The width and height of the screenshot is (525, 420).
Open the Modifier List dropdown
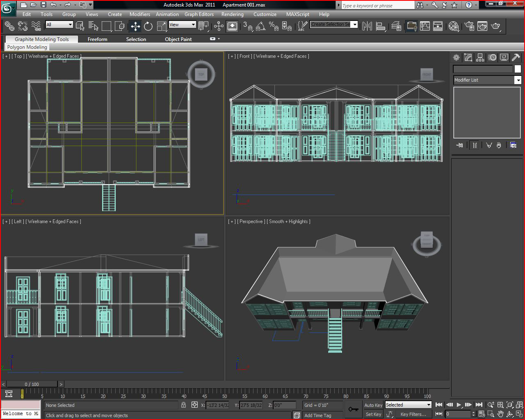point(518,80)
